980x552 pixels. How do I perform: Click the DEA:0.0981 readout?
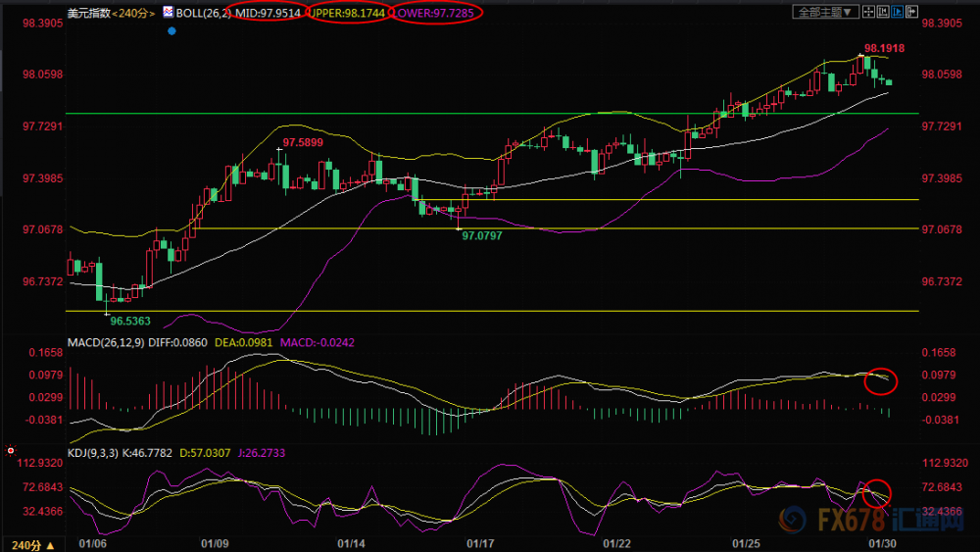244,342
